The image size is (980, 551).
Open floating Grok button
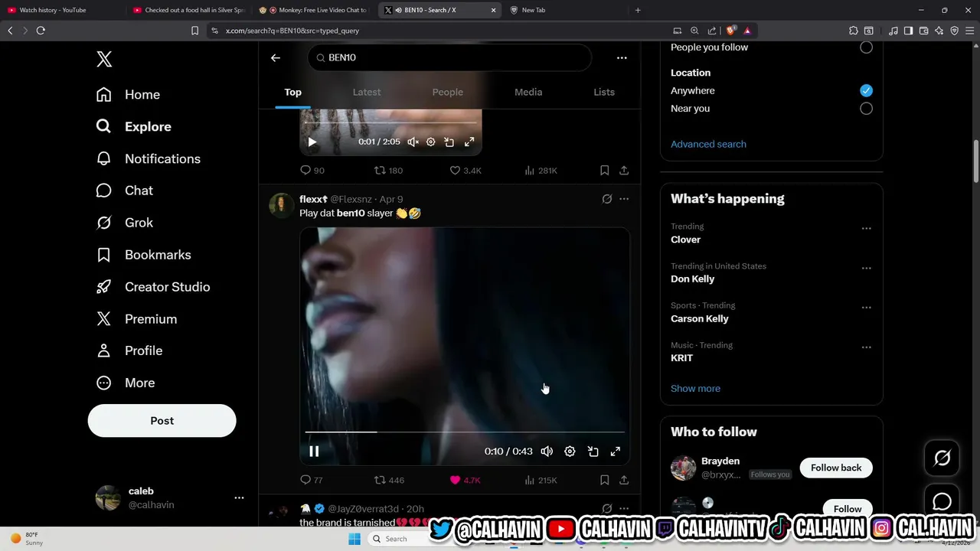pyautogui.click(x=942, y=458)
